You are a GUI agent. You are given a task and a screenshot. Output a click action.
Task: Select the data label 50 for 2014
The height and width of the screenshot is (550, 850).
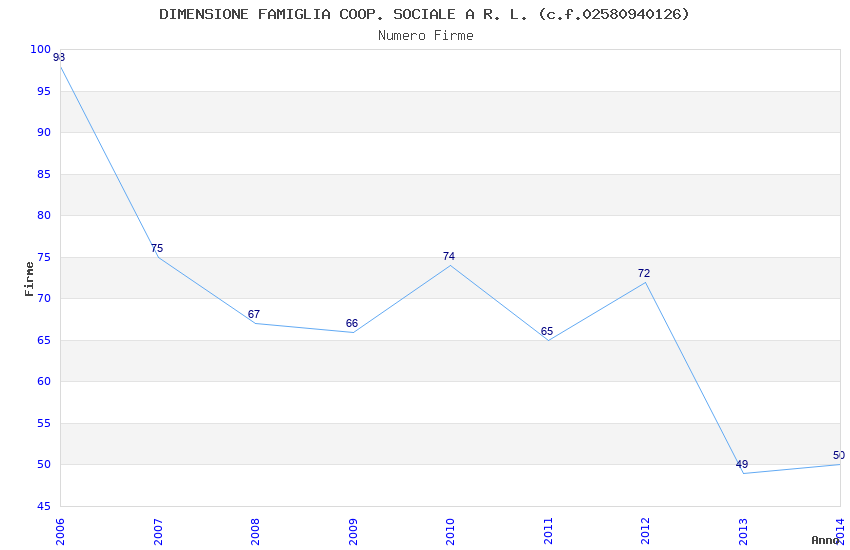(839, 456)
